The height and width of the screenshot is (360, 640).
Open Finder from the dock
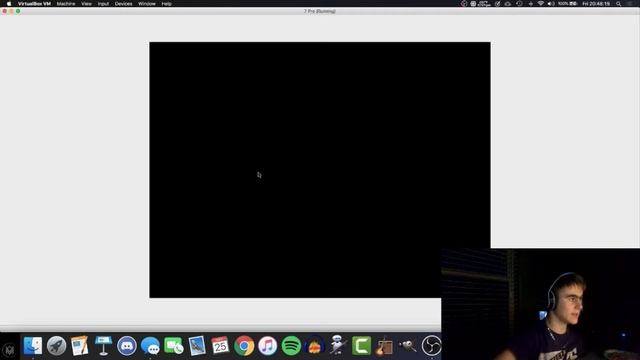point(33,346)
